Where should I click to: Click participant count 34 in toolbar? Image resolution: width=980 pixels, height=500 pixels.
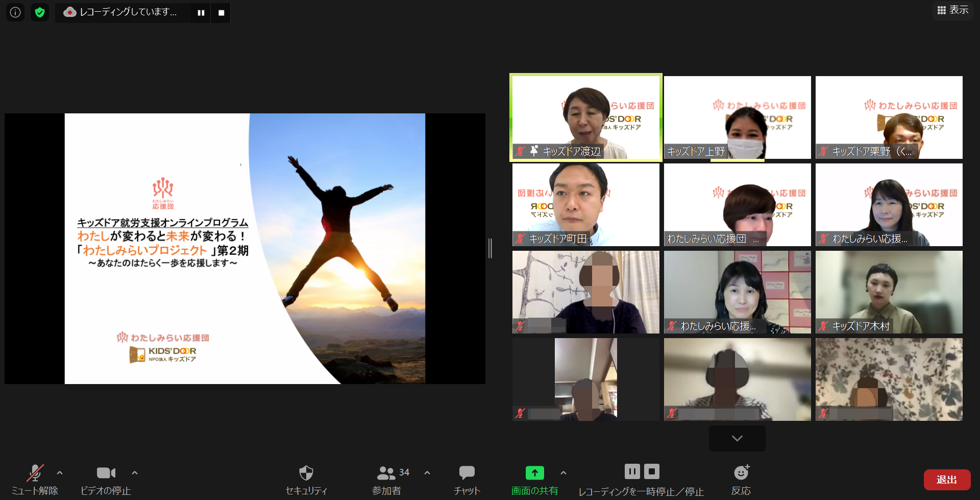(404, 472)
